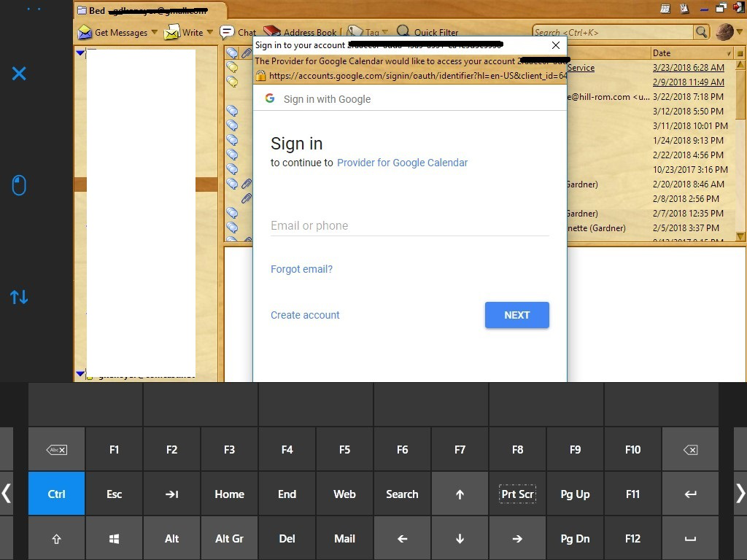Tap the down arrow key
Image resolution: width=747 pixels, height=560 pixels.
pos(460,539)
